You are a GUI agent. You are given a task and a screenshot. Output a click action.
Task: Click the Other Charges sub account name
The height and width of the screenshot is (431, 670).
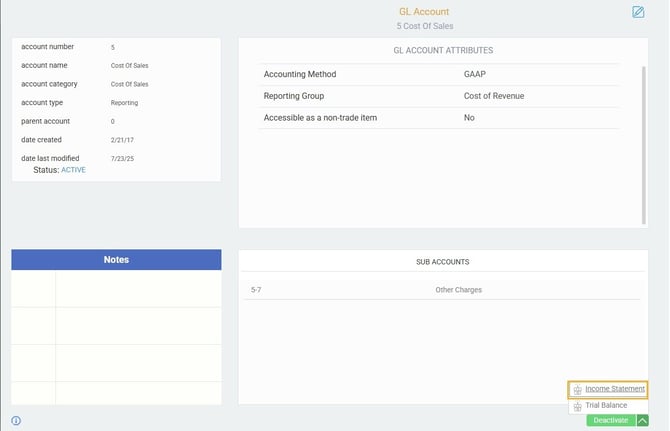(458, 290)
